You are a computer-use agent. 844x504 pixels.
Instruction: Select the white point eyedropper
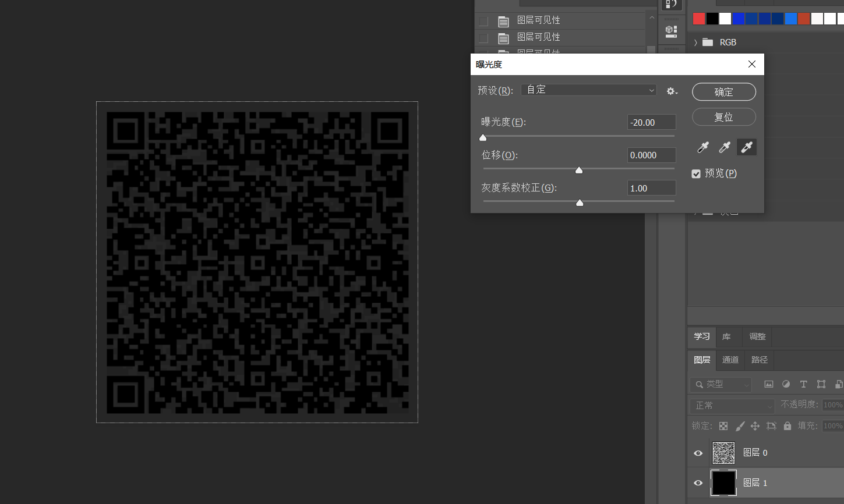746,147
